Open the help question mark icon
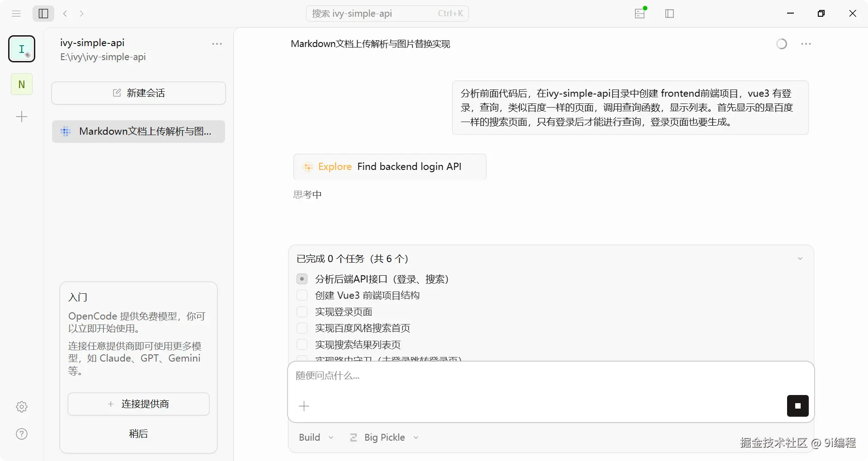This screenshot has height=461, width=868. (22, 434)
